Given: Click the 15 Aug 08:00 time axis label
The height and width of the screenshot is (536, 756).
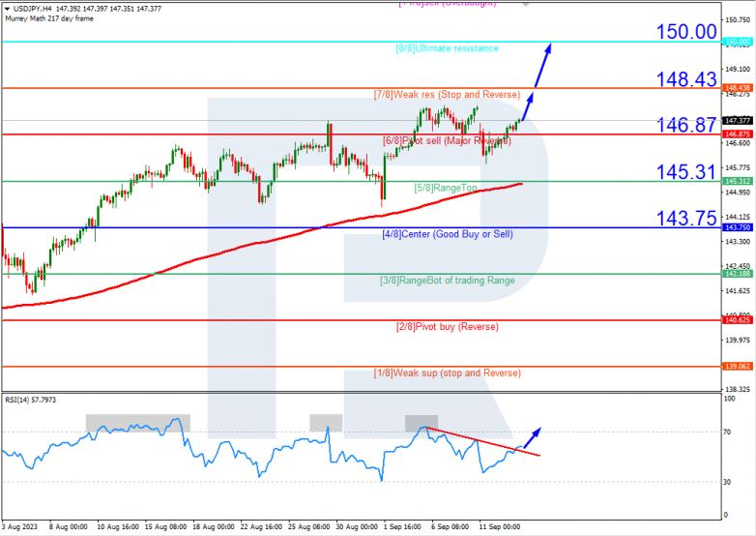Looking at the screenshot, I should point(166,527).
